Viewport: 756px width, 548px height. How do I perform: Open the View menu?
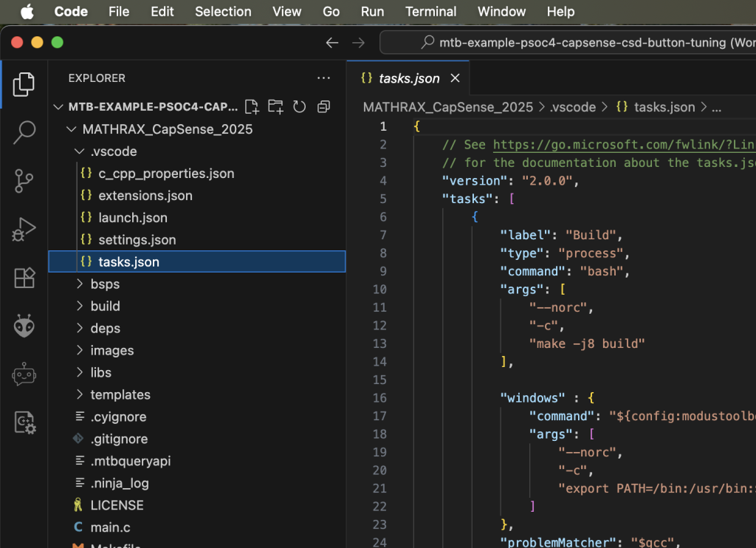[x=287, y=12]
